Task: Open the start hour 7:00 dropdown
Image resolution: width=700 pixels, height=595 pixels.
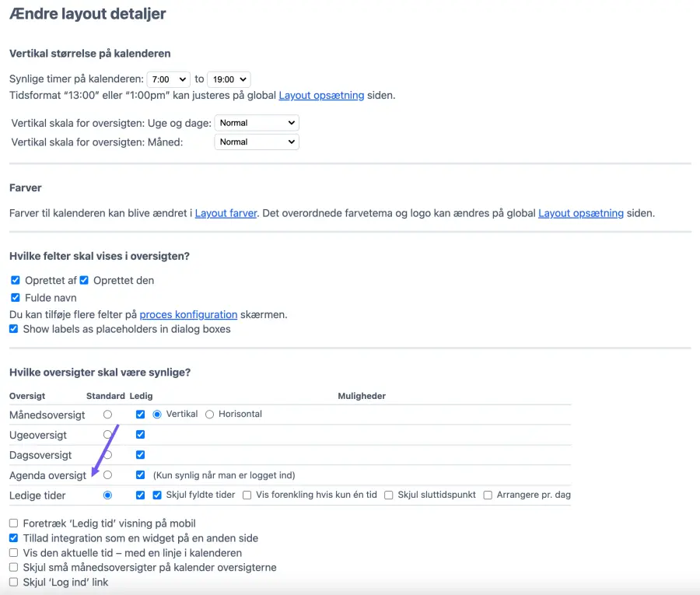Action: point(168,79)
